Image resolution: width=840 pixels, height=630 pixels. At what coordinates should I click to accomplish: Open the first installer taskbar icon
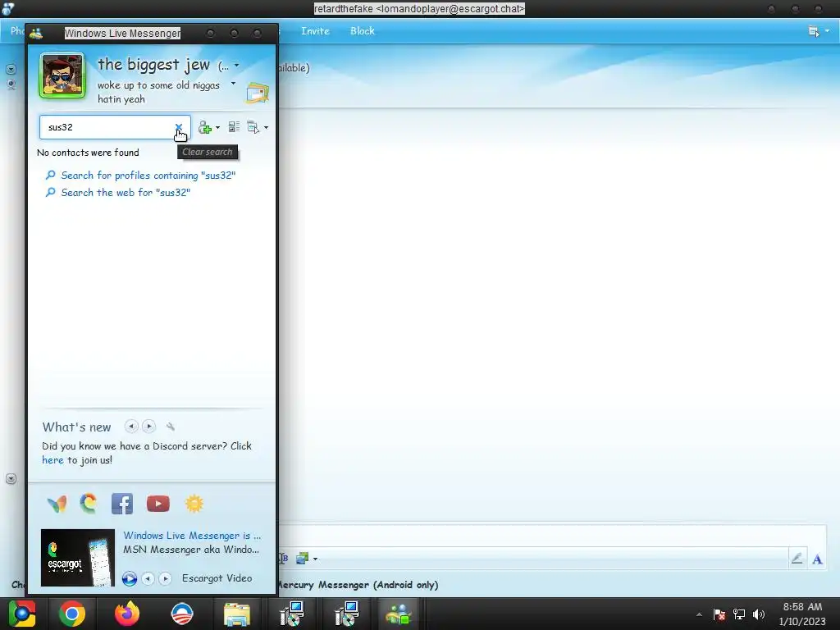(x=292, y=614)
